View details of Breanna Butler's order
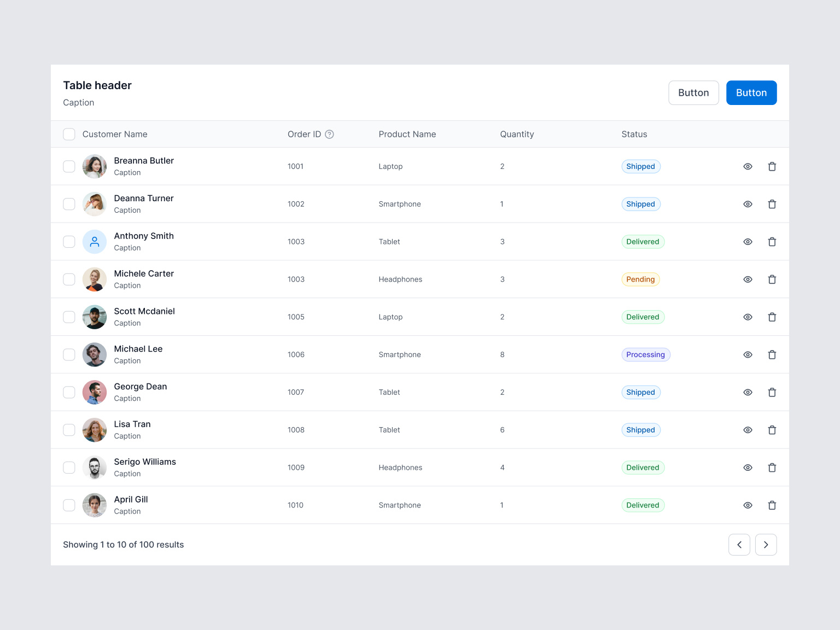840x630 pixels. point(748,166)
